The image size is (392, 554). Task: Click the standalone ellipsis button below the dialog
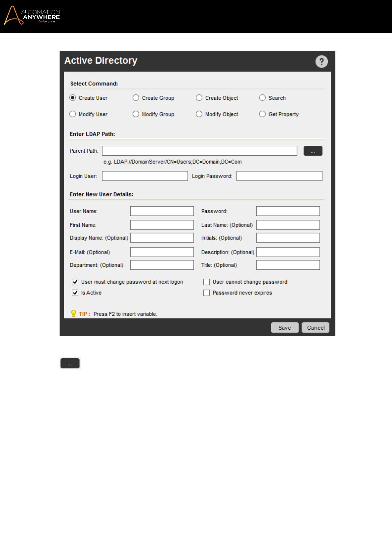[x=70, y=364]
